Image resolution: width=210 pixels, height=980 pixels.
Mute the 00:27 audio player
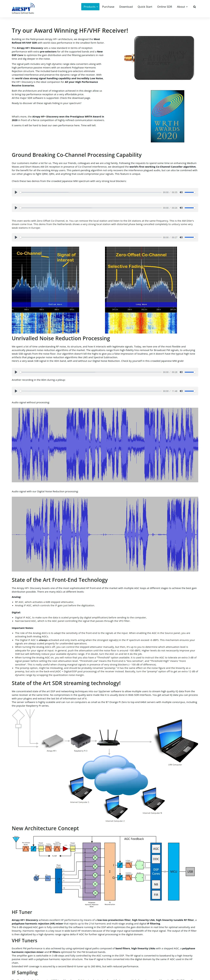181,237
